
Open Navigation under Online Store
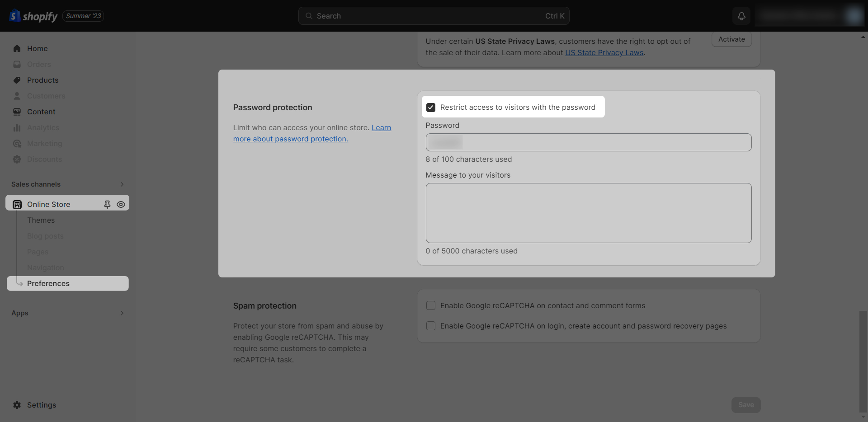click(46, 267)
